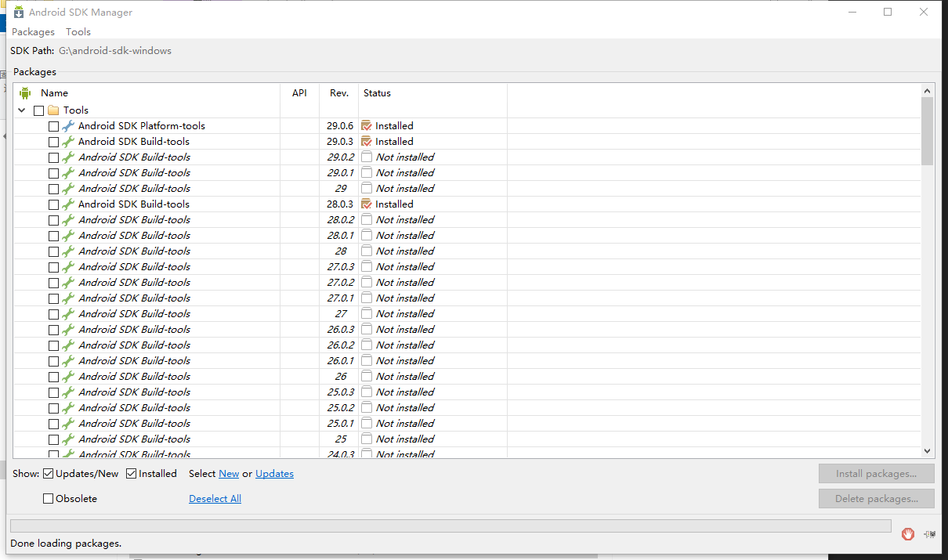Click the installed status icon for Build-tools 29.0.3

[367, 141]
